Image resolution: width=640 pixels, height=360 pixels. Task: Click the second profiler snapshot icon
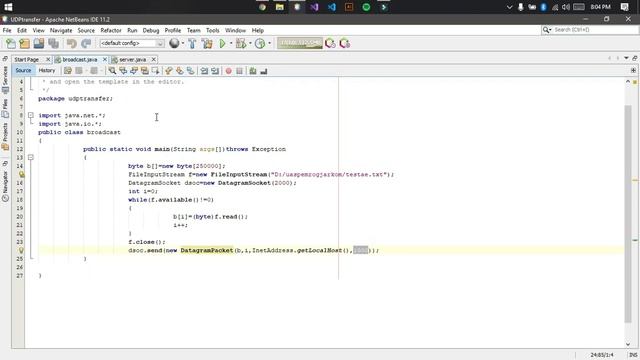point(345,43)
